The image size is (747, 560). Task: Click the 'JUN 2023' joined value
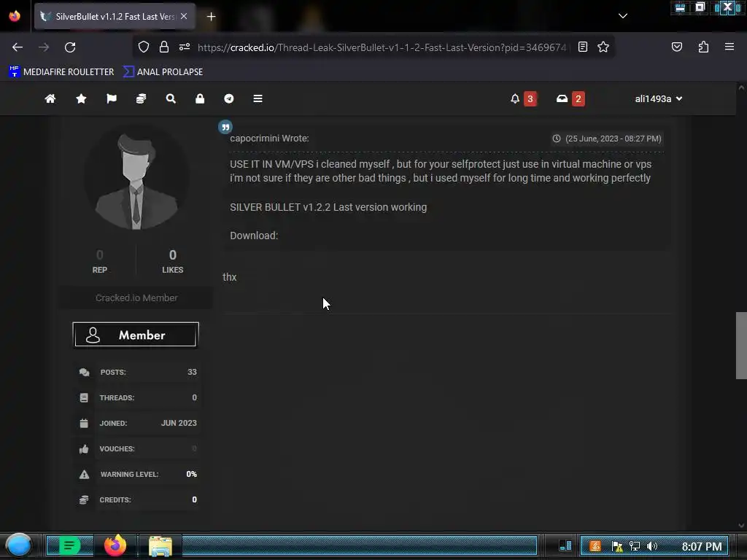click(x=179, y=423)
